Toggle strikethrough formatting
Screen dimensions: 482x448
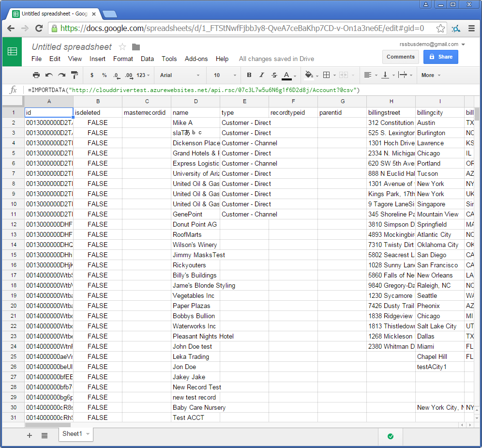[274, 75]
